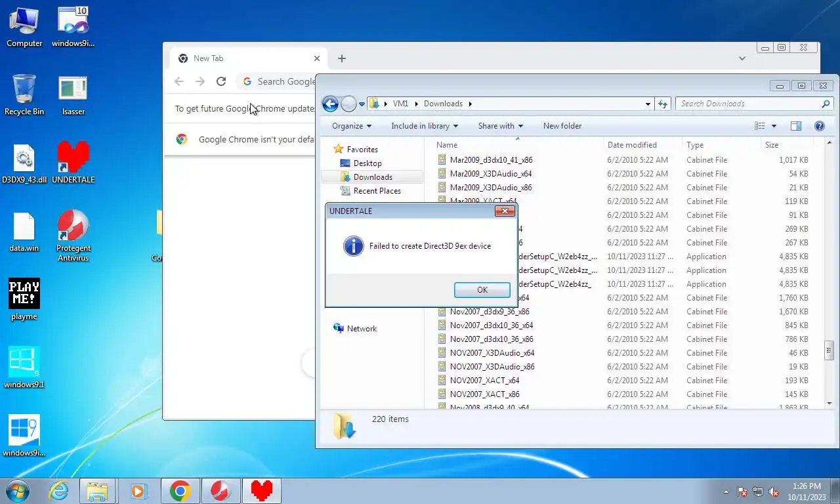The width and height of the screenshot is (840, 504).
Task: Toggle the Explorer preview pane
Action: (796, 126)
